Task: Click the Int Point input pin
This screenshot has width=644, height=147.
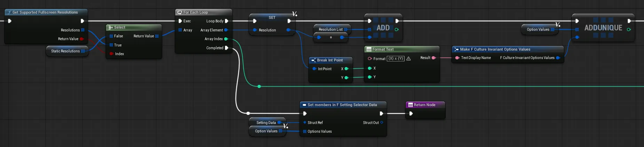Action: (x=314, y=69)
